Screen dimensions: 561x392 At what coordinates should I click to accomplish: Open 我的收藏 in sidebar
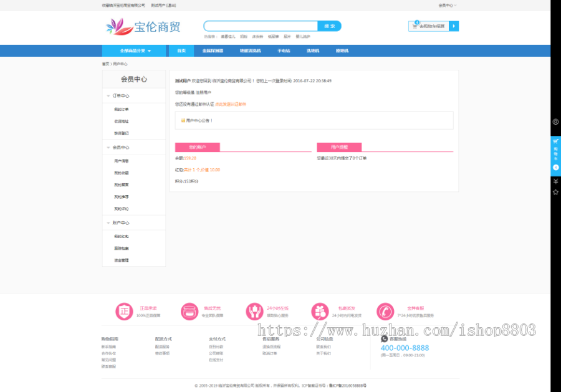tap(122, 173)
